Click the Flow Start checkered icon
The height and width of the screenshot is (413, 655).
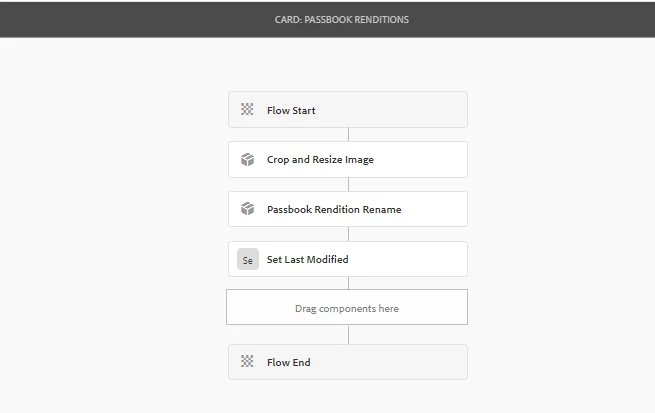click(x=247, y=110)
